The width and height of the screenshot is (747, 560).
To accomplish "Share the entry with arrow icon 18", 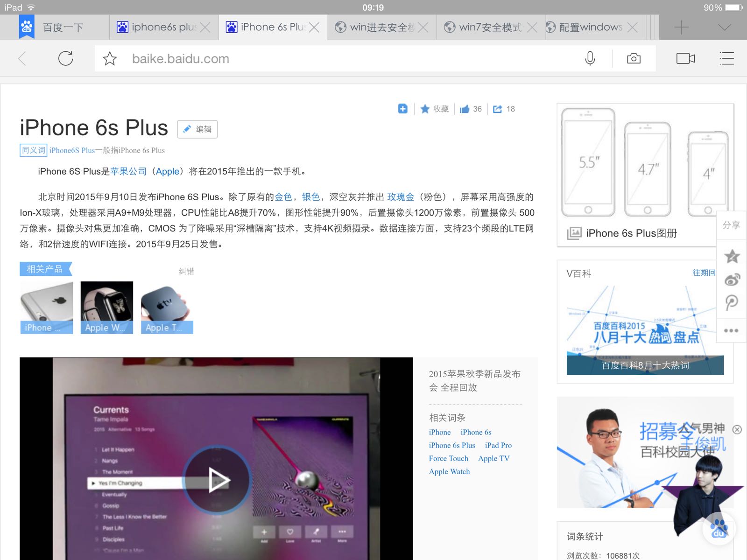I will pyautogui.click(x=504, y=109).
